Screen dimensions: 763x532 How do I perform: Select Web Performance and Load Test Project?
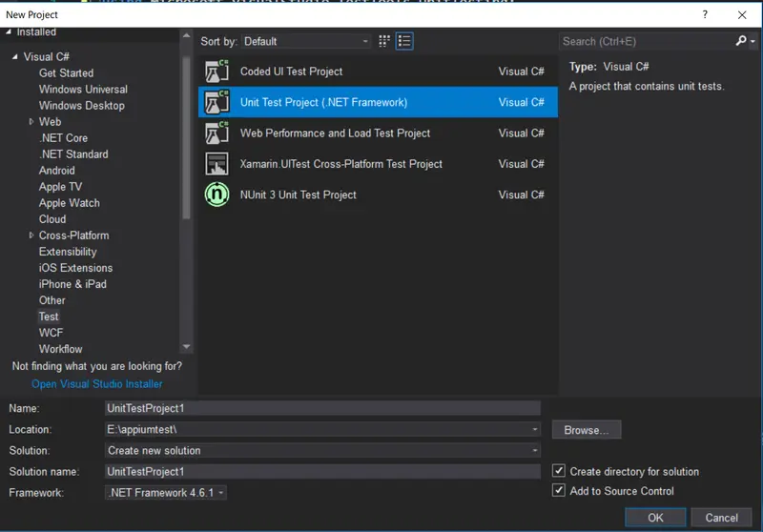(x=378, y=133)
